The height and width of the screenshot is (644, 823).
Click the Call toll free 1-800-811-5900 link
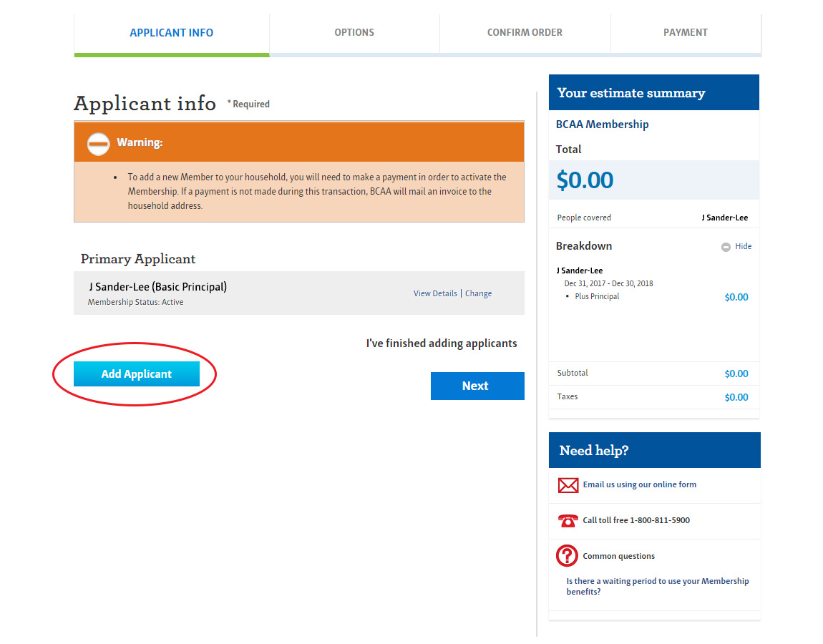(x=636, y=520)
